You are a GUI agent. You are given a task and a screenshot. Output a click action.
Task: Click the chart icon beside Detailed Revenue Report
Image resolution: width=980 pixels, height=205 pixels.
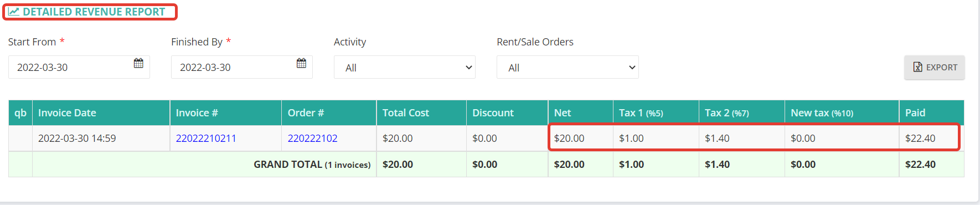click(x=14, y=12)
